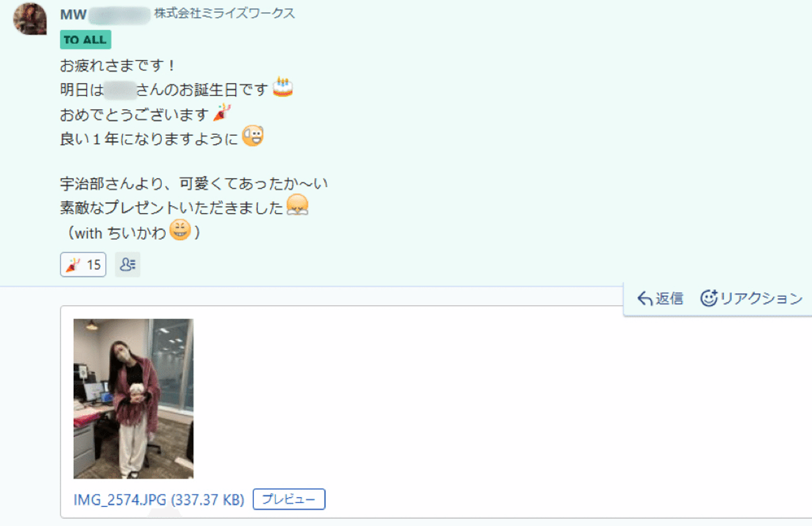Screen dimensions: 812x526
Task: Click the smiley-plus reaction icon
Action: pyautogui.click(x=709, y=298)
